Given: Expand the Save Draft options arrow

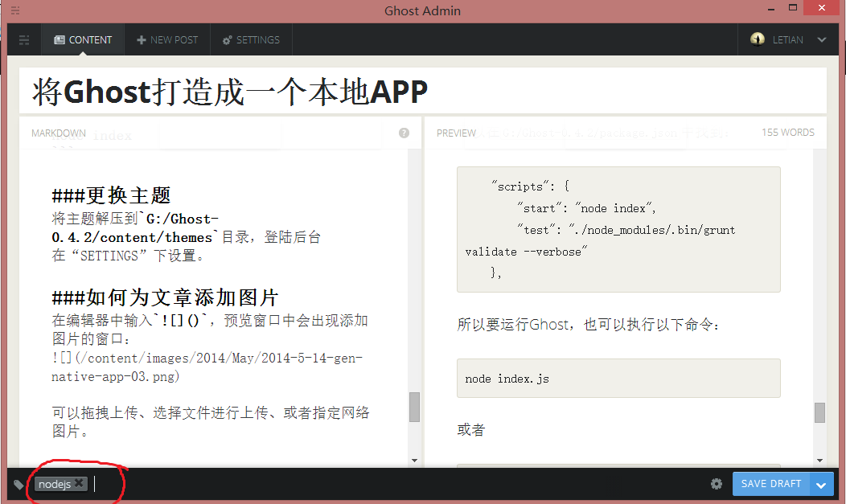Looking at the screenshot, I should click(x=822, y=484).
